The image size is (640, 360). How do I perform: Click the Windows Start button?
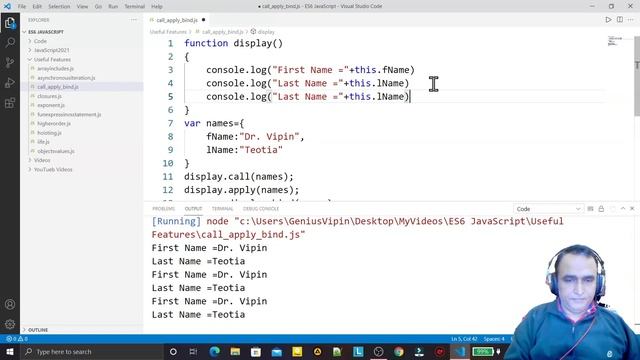[x=10, y=351]
